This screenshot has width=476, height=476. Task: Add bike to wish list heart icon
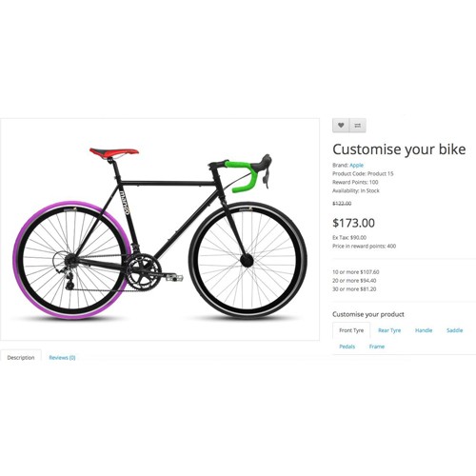point(341,126)
